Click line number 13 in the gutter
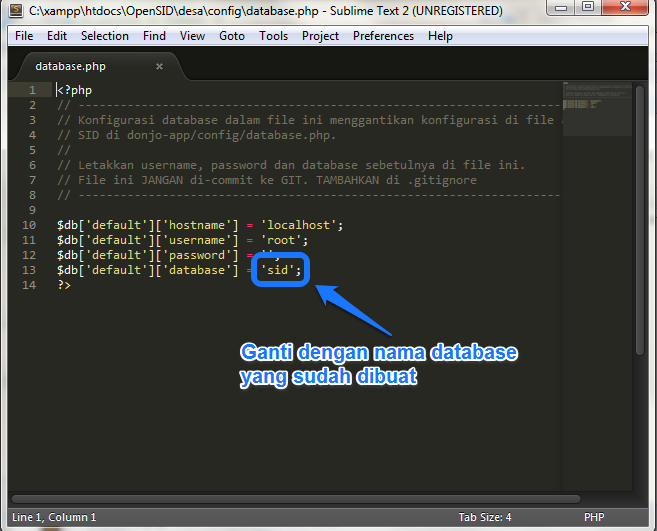 [x=29, y=270]
